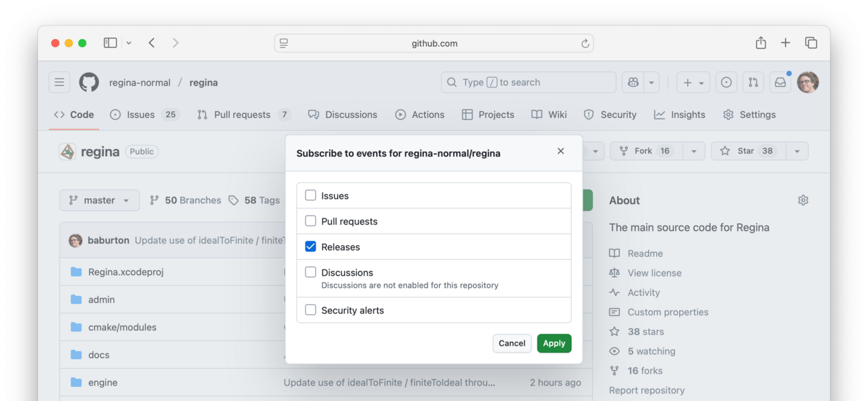Check the Pull requests checkbox

tap(310, 221)
